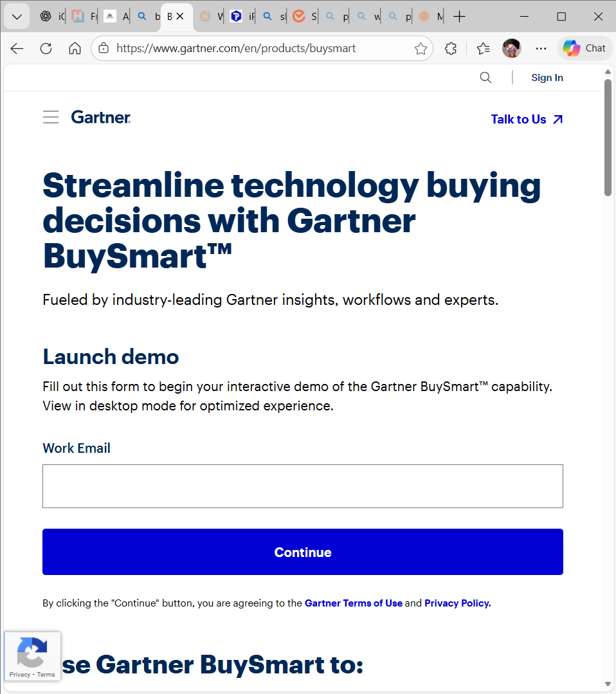This screenshot has width=616, height=694.
Task: Click the Gartner logo
Action: coord(101,117)
